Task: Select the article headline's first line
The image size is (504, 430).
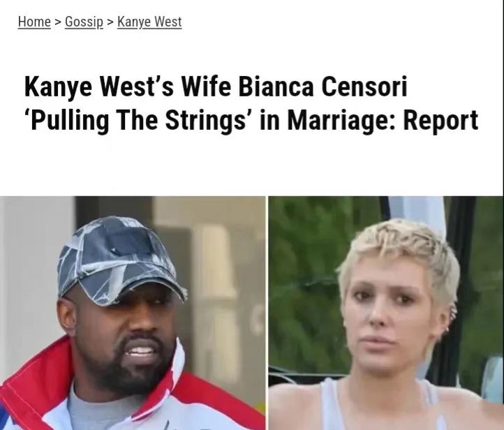Action: (x=216, y=86)
